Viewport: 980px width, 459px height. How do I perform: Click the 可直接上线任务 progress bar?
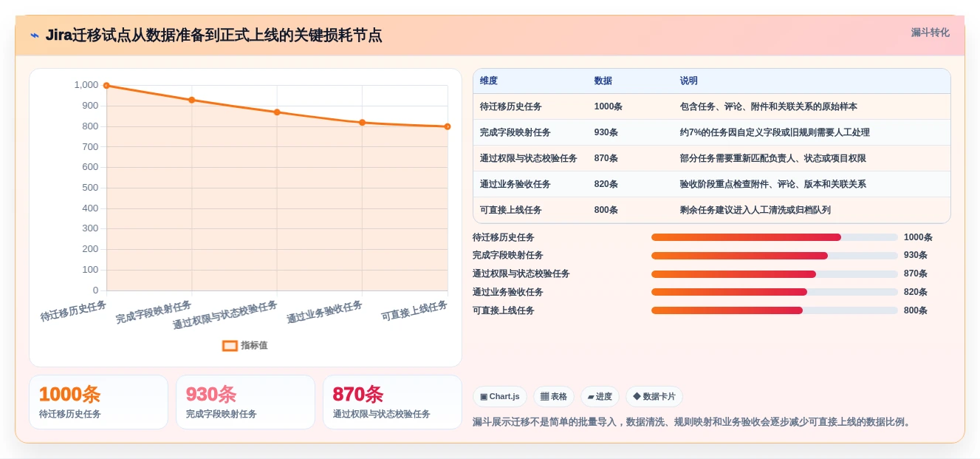(x=775, y=310)
